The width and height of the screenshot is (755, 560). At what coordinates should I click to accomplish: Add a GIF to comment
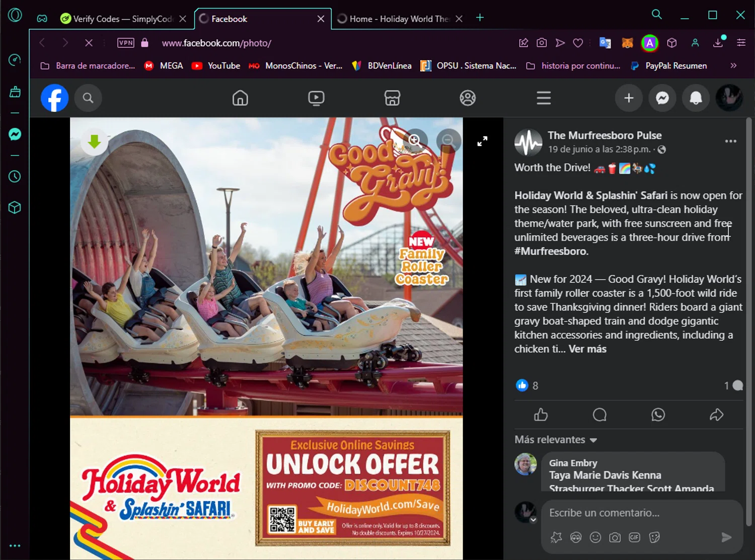pos(634,537)
